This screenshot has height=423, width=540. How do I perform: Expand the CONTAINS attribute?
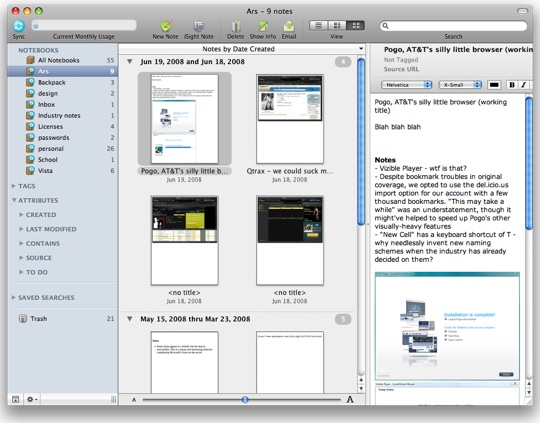(x=21, y=244)
